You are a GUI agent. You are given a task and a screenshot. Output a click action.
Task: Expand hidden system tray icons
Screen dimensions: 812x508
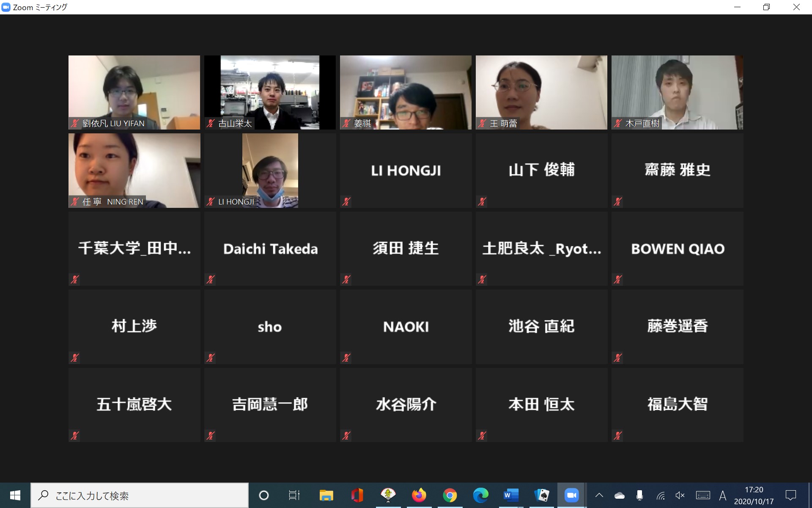pos(599,495)
